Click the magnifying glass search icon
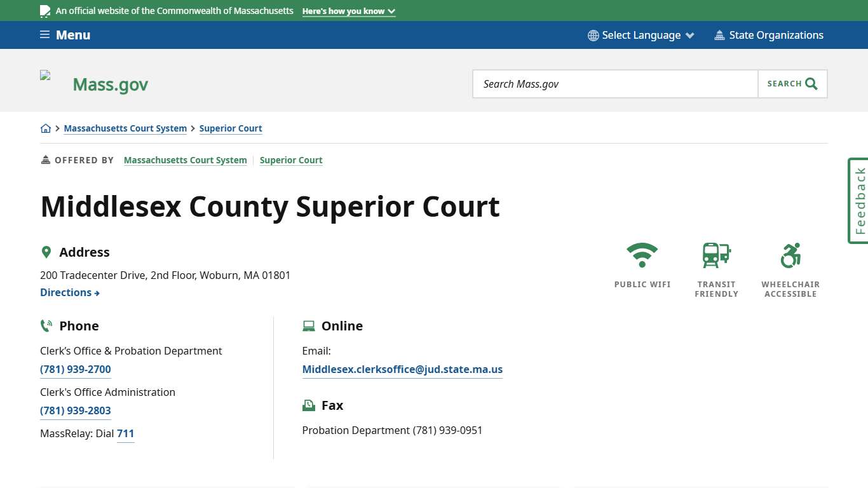Image resolution: width=868 pixels, height=488 pixels. [x=811, y=83]
